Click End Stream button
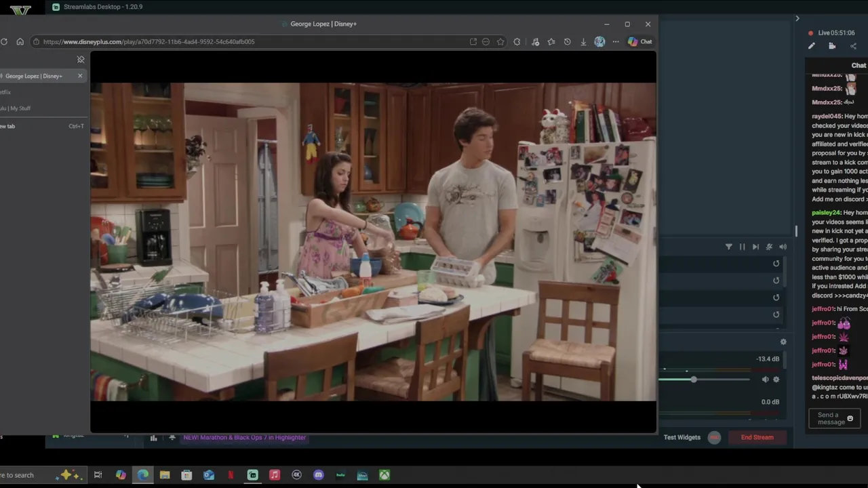Image resolution: width=868 pixels, height=488 pixels. tap(757, 437)
